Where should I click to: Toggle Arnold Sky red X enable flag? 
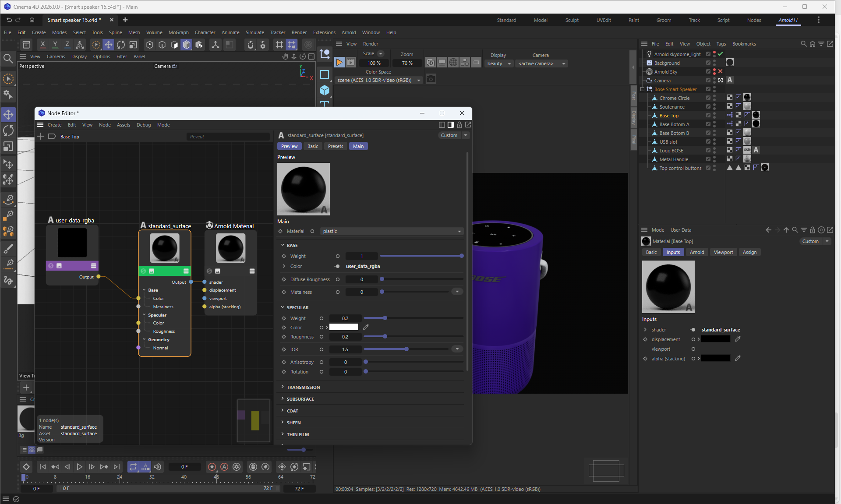click(720, 71)
